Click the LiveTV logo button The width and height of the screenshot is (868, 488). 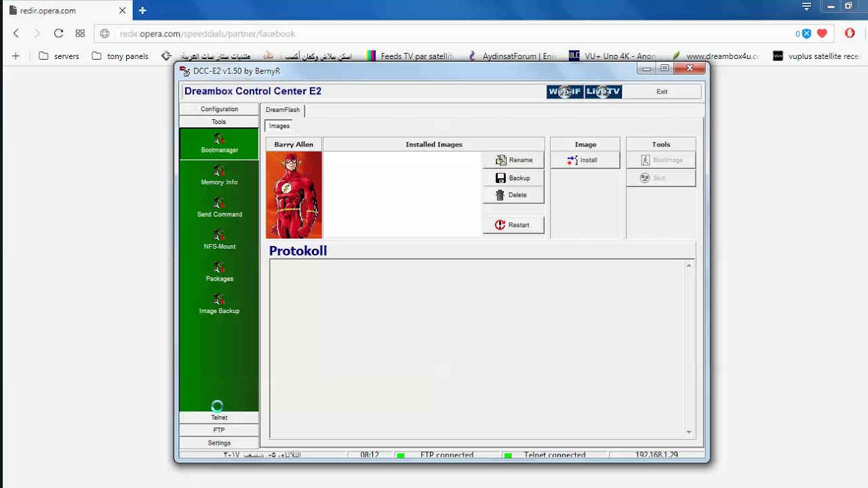[x=604, y=91]
